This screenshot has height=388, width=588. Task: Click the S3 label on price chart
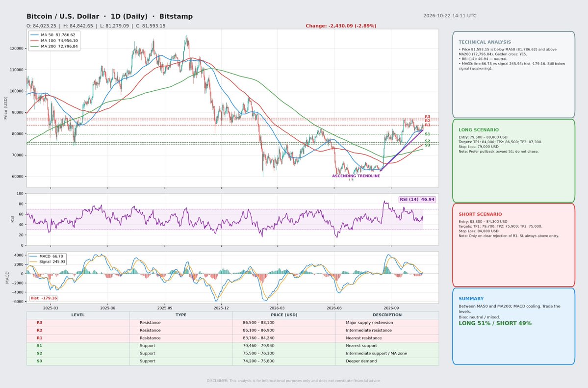point(428,145)
